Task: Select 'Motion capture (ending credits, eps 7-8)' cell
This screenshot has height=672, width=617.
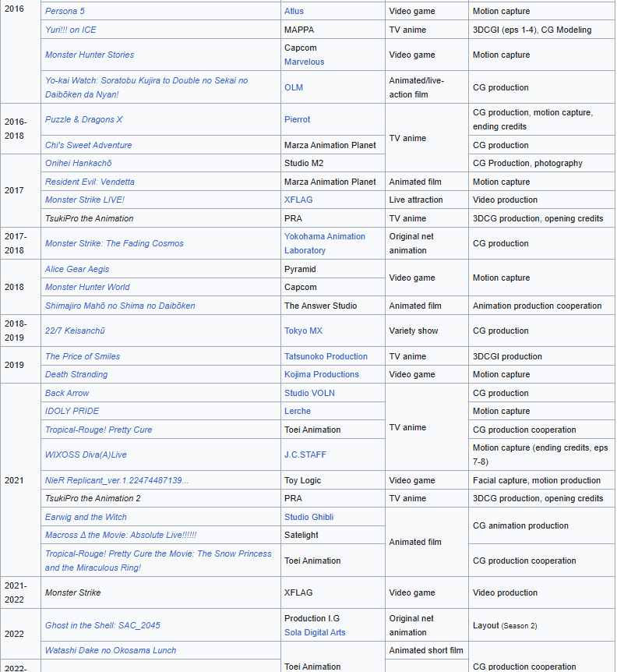Action: [541, 454]
